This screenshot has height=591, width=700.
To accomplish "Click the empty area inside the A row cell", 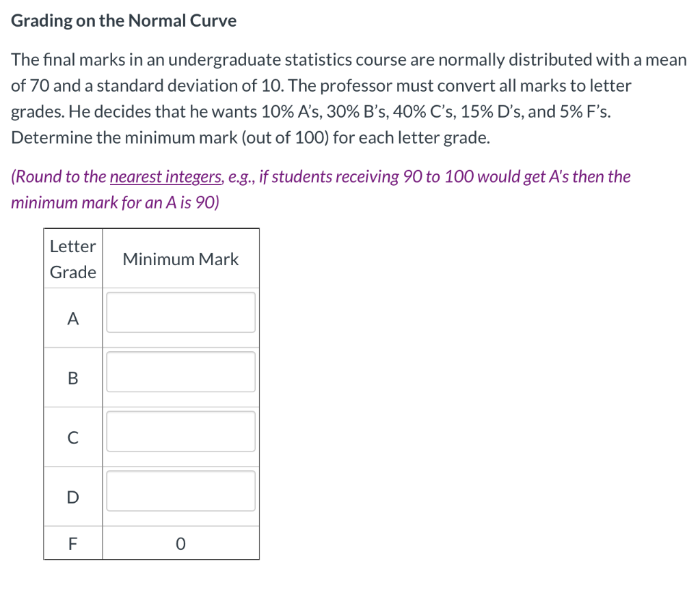I will (180, 312).
